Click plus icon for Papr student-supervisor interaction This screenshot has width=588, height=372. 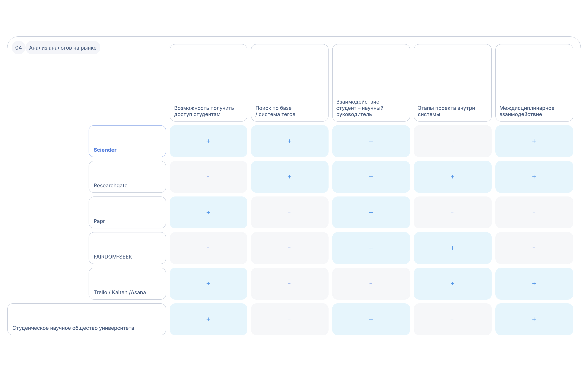(x=371, y=212)
